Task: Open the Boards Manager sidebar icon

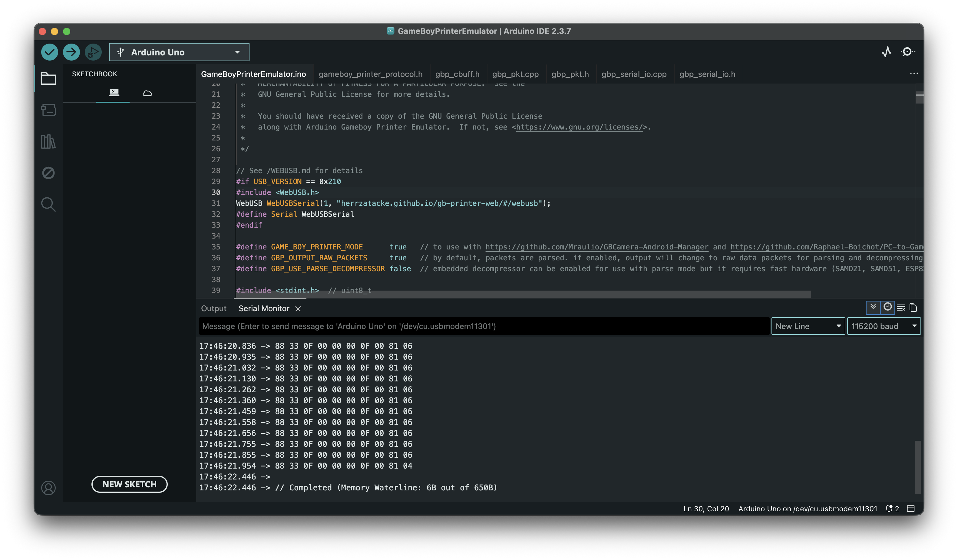Action: [48, 110]
